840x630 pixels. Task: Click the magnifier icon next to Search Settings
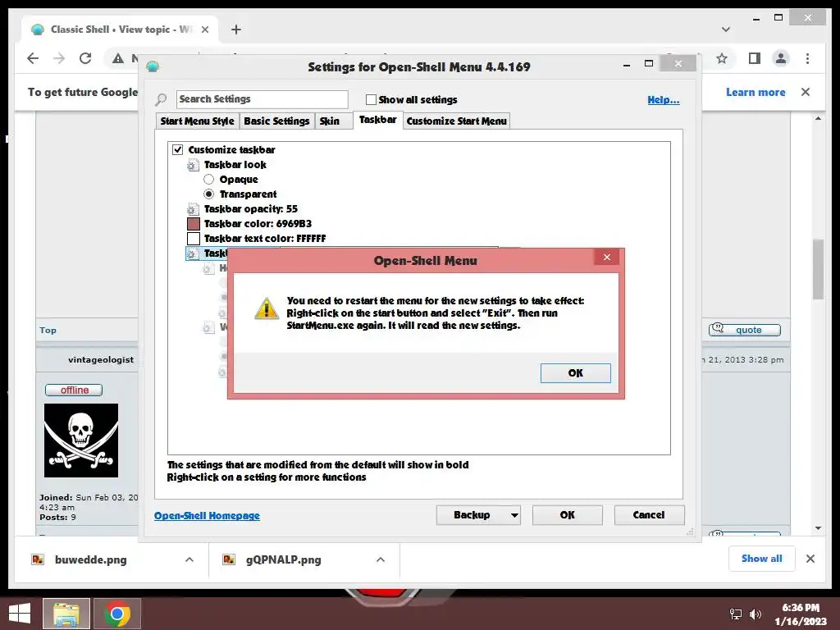click(x=161, y=99)
